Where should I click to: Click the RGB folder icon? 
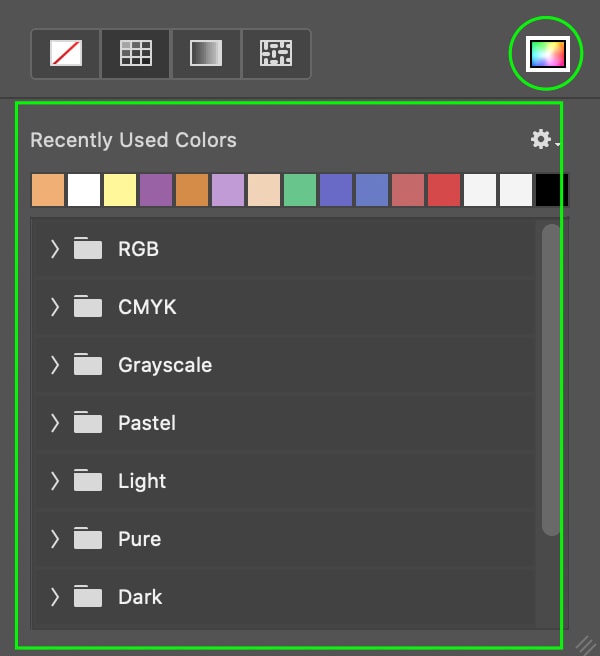pyautogui.click(x=89, y=249)
